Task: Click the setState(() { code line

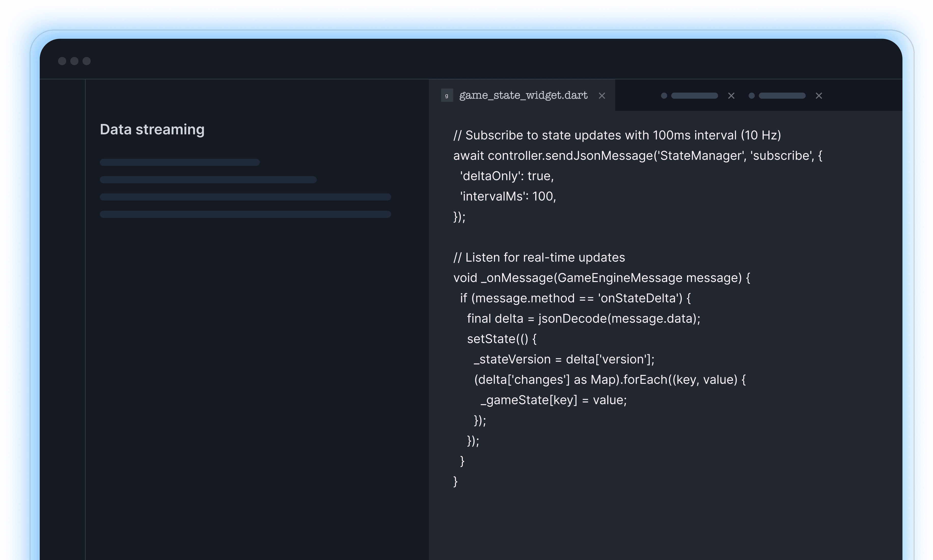Action: (502, 339)
